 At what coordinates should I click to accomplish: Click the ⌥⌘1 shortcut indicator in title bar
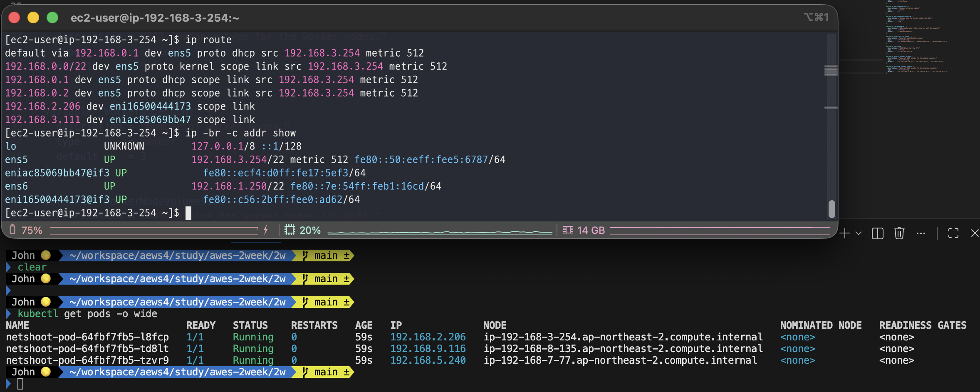point(816,17)
